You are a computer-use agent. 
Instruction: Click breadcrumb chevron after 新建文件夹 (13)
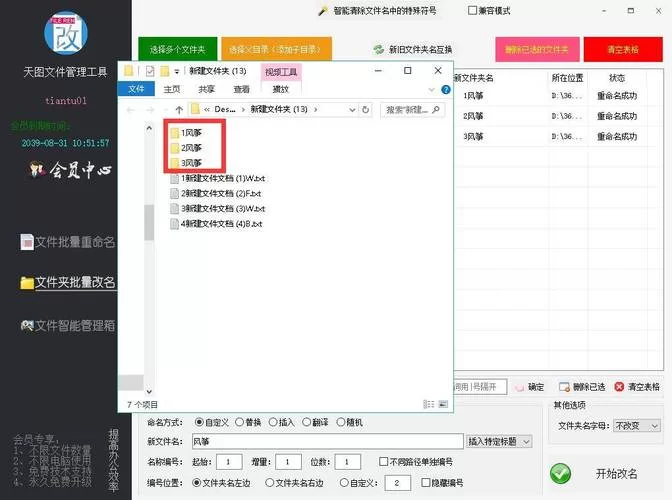tap(316, 110)
